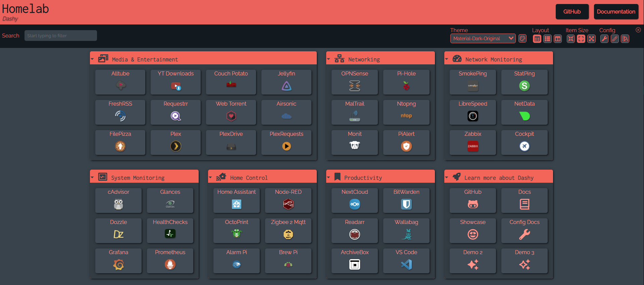Open the Demo 2 tile
644x285 pixels.
pos(473,261)
